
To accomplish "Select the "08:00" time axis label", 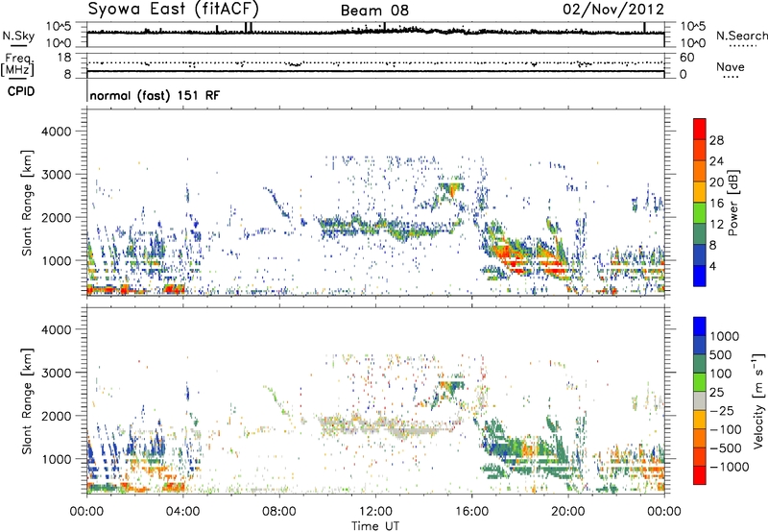I will coord(279,512).
